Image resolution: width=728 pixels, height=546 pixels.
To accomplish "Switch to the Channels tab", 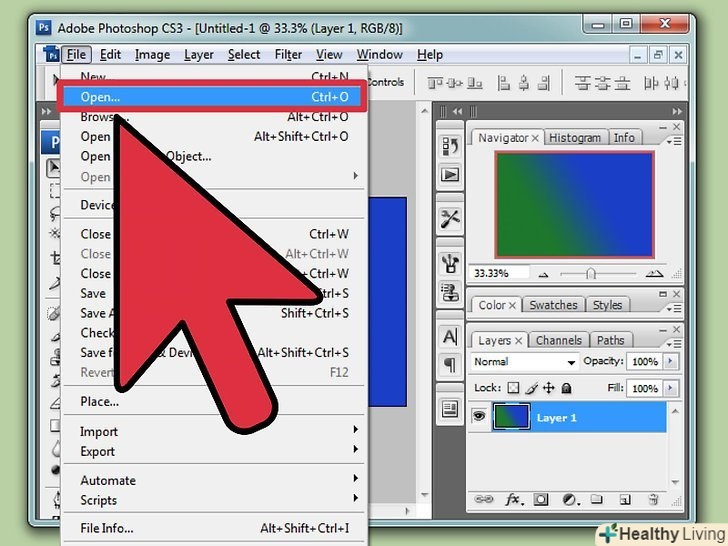I will click(559, 340).
